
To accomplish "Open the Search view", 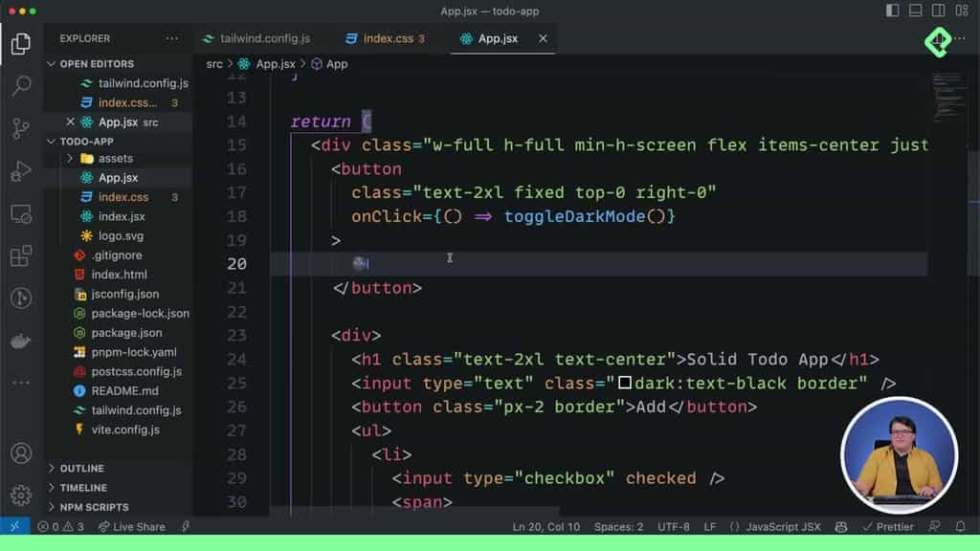I will [24, 84].
